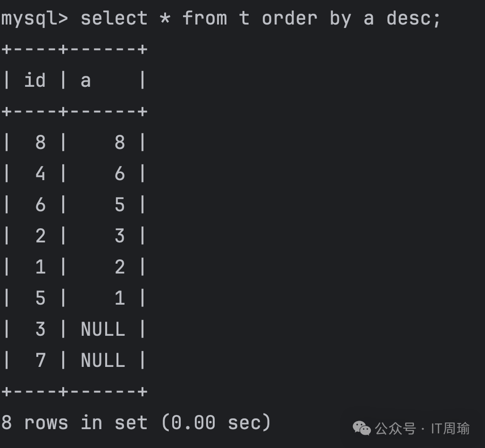Click the '(0.00 sec)' timing text

coord(216,423)
